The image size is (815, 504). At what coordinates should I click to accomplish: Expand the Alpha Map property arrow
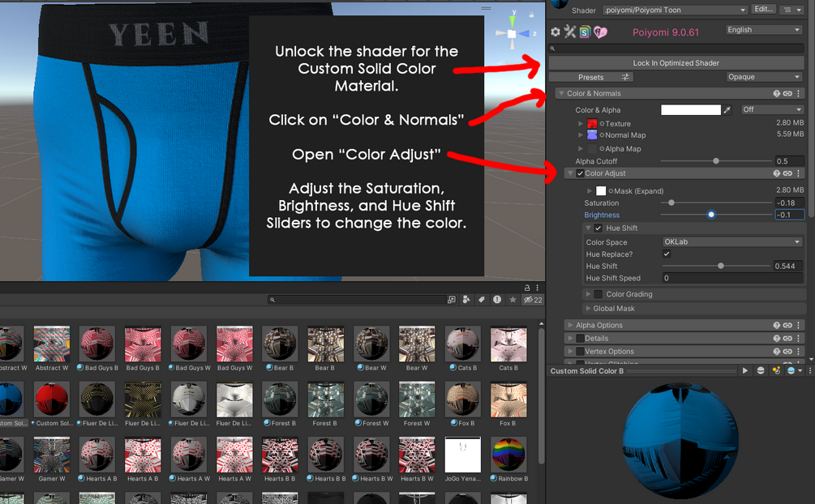click(581, 148)
